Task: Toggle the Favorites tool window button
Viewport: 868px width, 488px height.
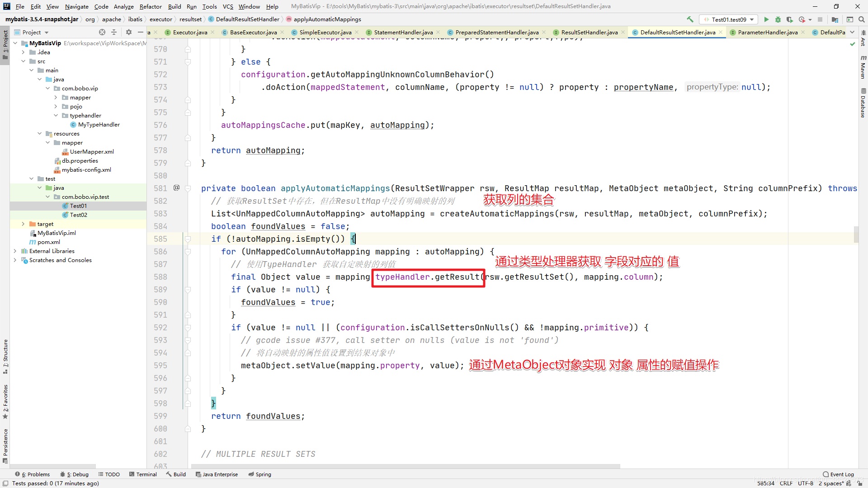Action: point(5,401)
